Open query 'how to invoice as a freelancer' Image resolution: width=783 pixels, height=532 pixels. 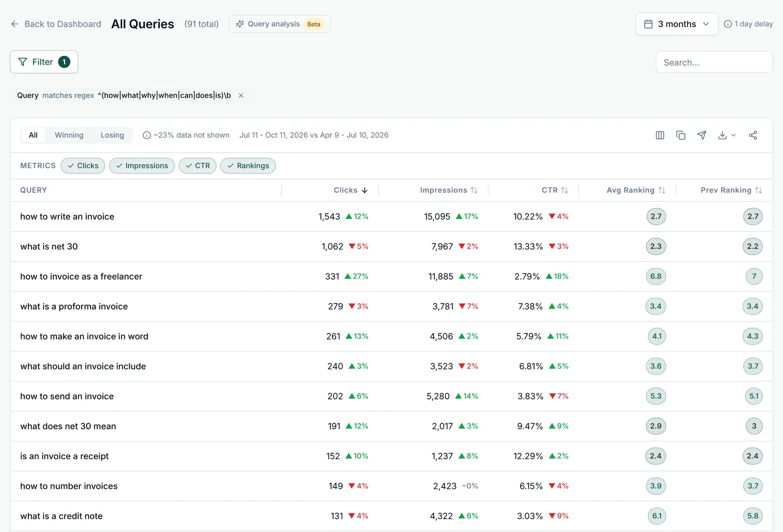(x=81, y=276)
